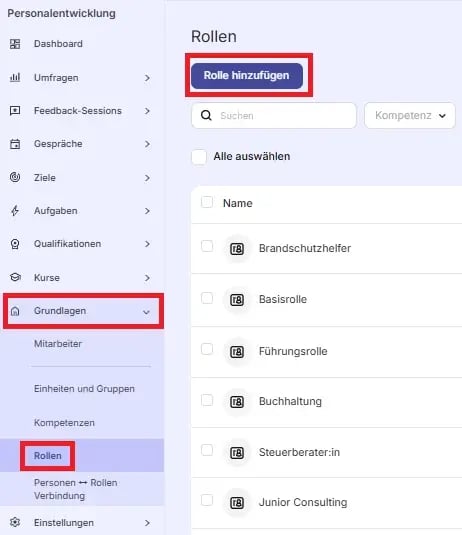
Task: Click the role icon next to Steuerberater:in
Action: point(237,453)
